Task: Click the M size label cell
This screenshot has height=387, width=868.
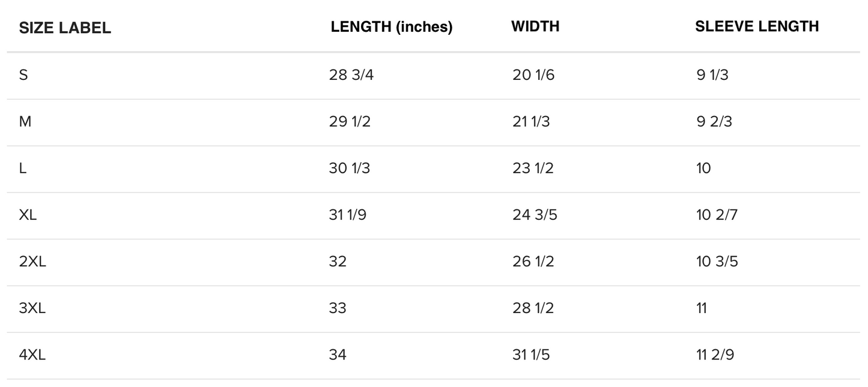Action: [25, 121]
